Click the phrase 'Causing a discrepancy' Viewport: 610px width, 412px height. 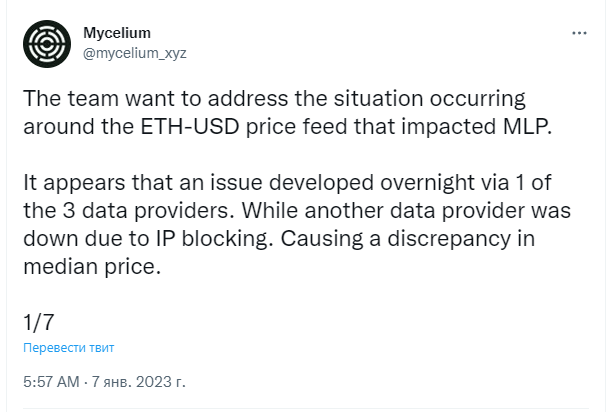tap(396, 238)
